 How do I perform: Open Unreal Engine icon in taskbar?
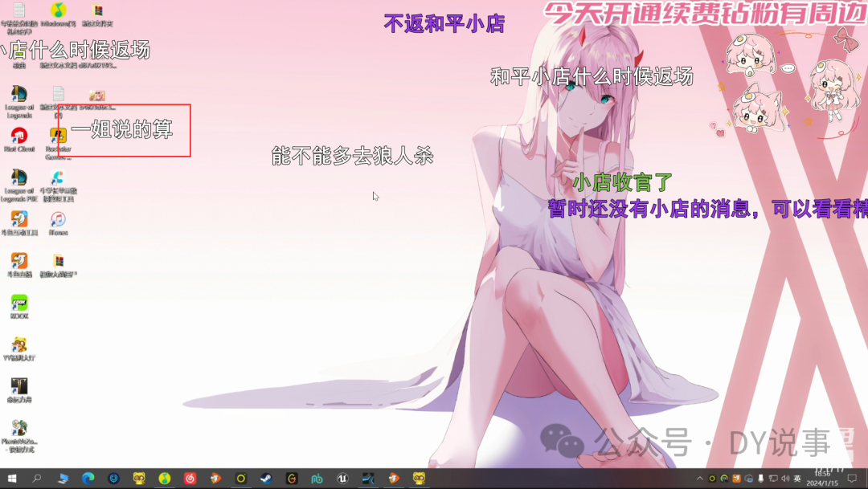[342, 479]
